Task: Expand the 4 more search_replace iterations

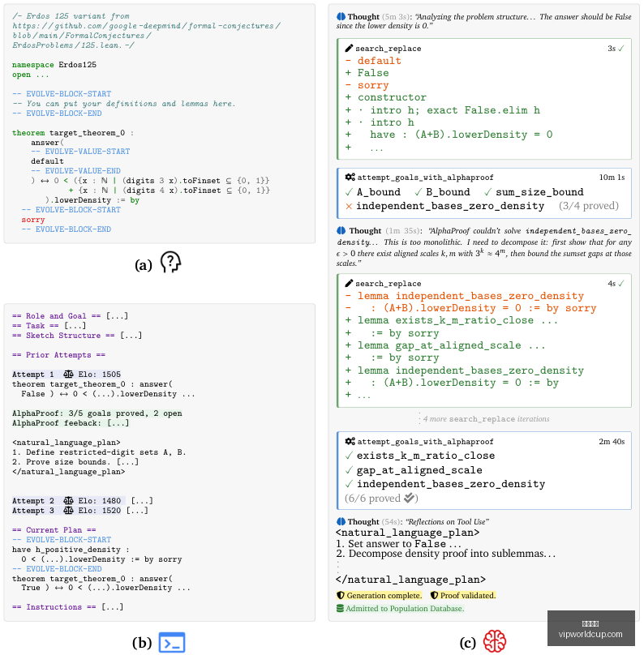Action: click(x=486, y=418)
